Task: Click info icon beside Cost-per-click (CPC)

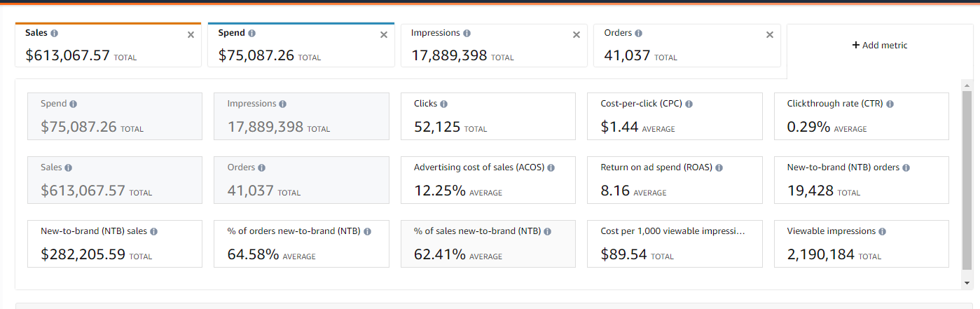Action: point(689,104)
